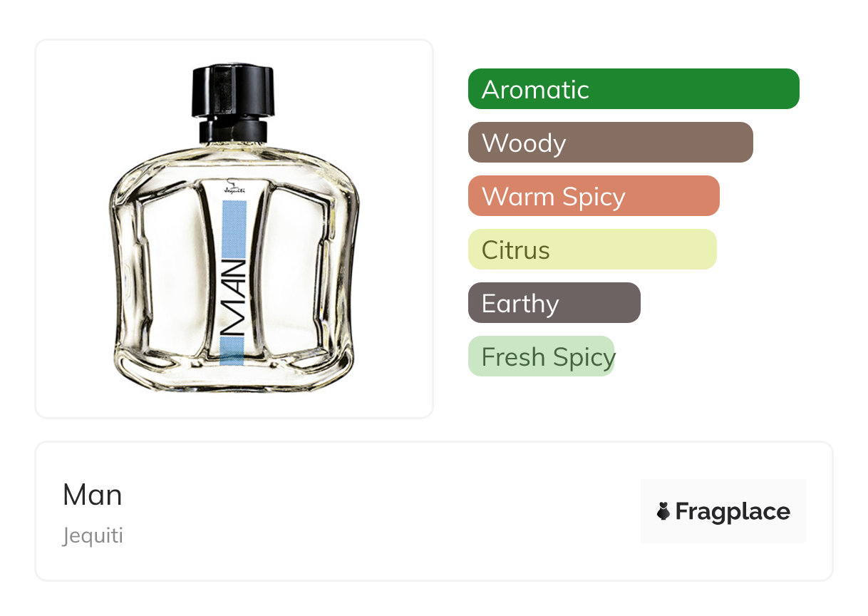This screenshot has height=616, width=868.
Task: Select the Citrus accord bar
Action: click(x=592, y=250)
